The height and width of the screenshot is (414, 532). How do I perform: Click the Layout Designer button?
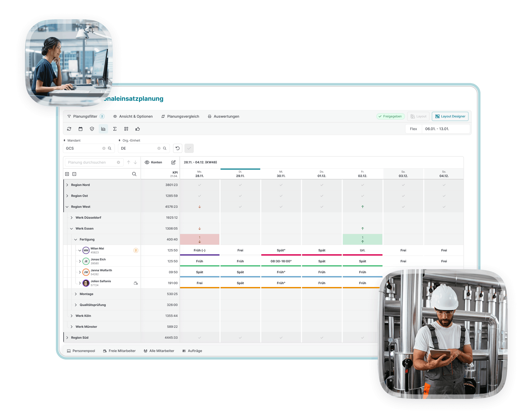pos(450,116)
